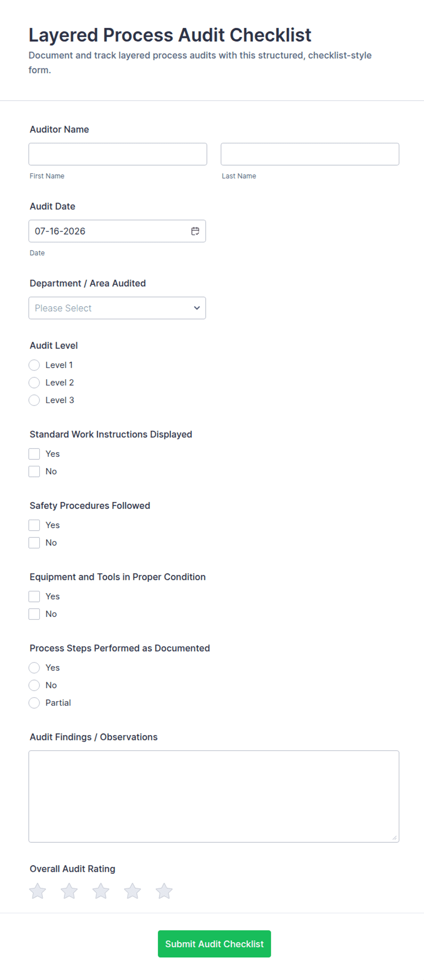This screenshot has width=424, height=980.
Task: Tick Yes for Equipment and Tools condition
Action: (34, 596)
